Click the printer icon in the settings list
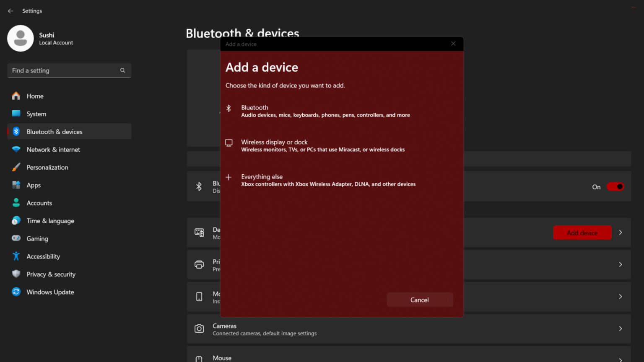 click(x=199, y=264)
